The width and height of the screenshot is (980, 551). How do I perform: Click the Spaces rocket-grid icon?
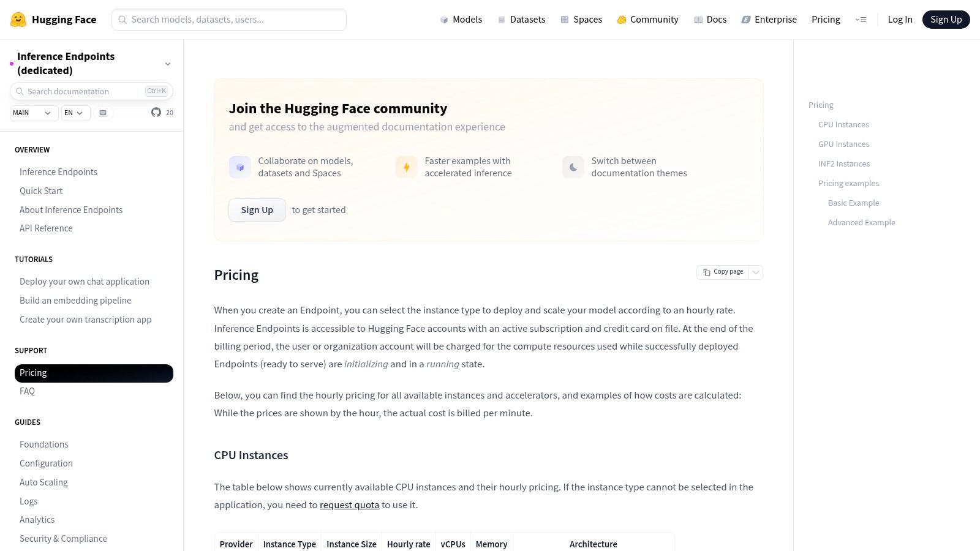563,19
